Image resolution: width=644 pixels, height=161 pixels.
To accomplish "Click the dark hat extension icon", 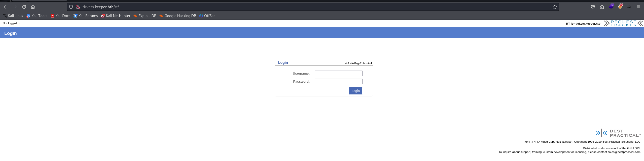I will click(x=629, y=7).
